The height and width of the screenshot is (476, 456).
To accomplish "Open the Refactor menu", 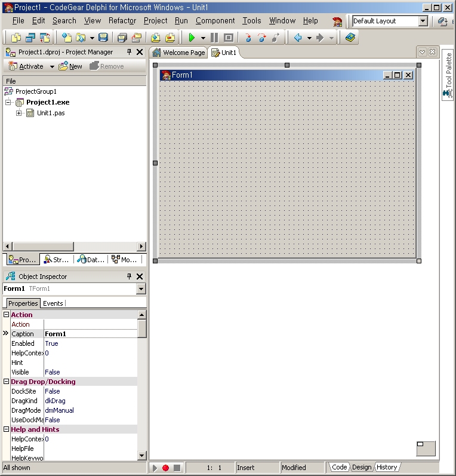I will (x=122, y=20).
